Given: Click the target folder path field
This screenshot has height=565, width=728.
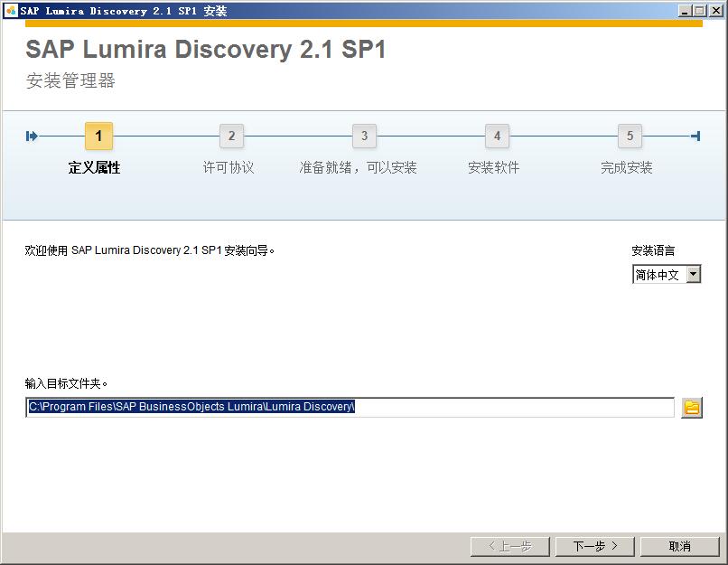Looking at the screenshot, I should (350, 407).
